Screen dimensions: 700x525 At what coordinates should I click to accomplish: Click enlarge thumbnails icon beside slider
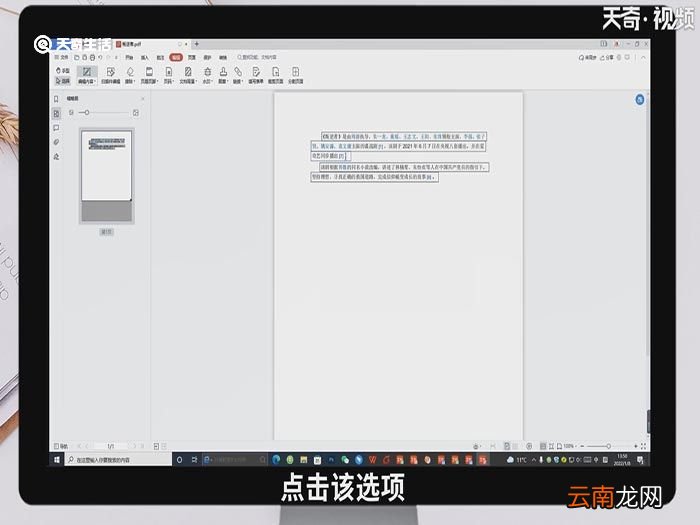[x=136, y=113]
